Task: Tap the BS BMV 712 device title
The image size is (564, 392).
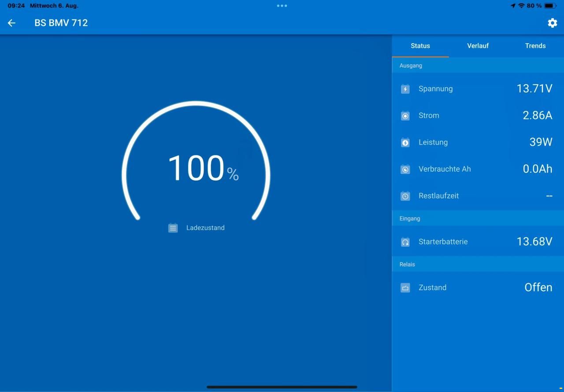Action: pyautogui.click(x=61, y=23)
